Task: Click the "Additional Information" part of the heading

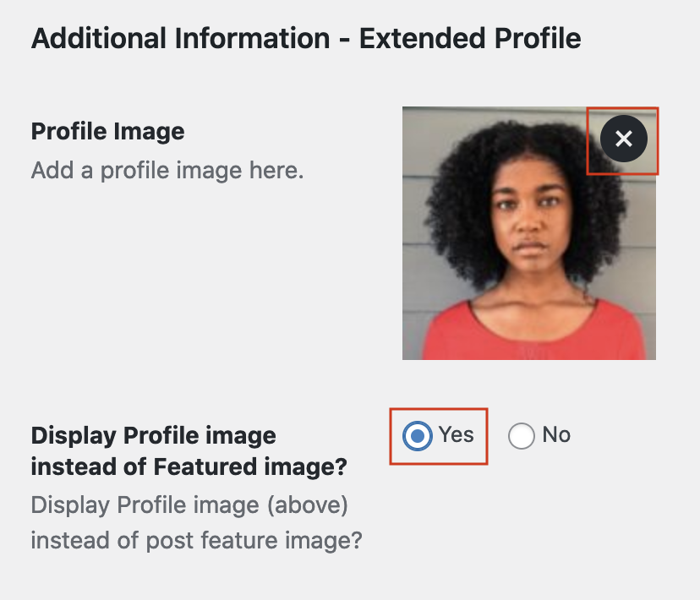Action: coord(180,39)
